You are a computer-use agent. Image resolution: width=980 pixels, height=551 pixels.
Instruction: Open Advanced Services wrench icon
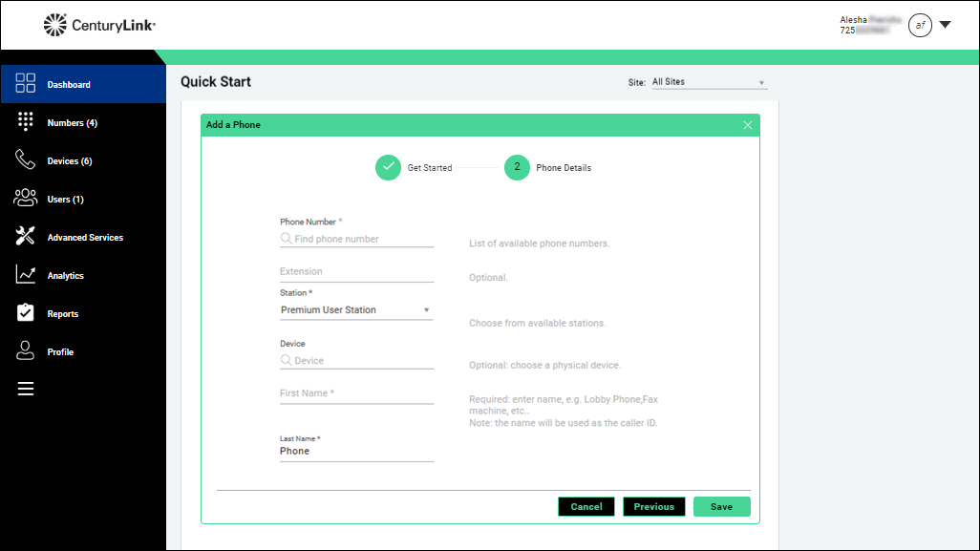(x=26, y=237)
